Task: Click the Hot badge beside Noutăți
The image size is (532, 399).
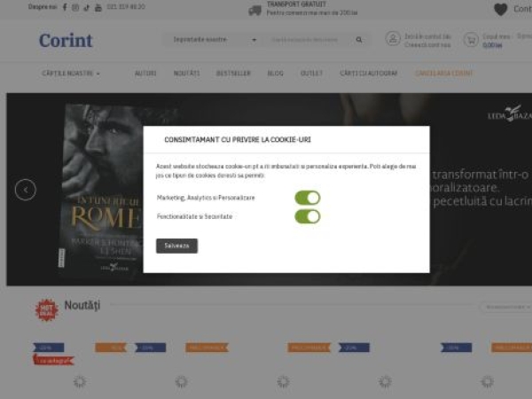Action: coord(47,309)
